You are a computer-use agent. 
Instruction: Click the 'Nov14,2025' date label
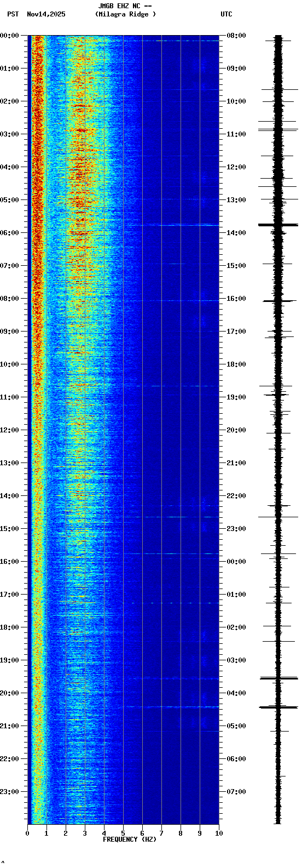(46, 14)
